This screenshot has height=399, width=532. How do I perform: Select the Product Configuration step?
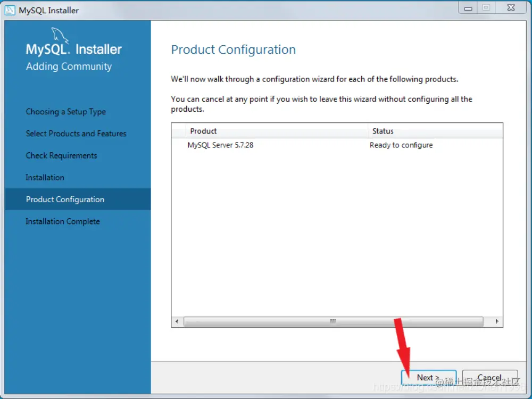65,199
